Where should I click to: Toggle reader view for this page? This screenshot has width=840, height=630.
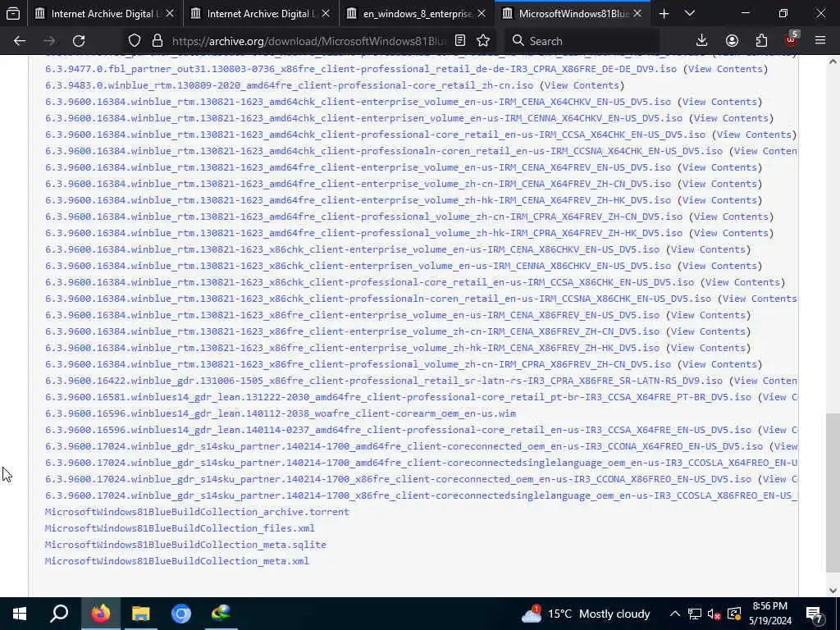coord(459,41)
